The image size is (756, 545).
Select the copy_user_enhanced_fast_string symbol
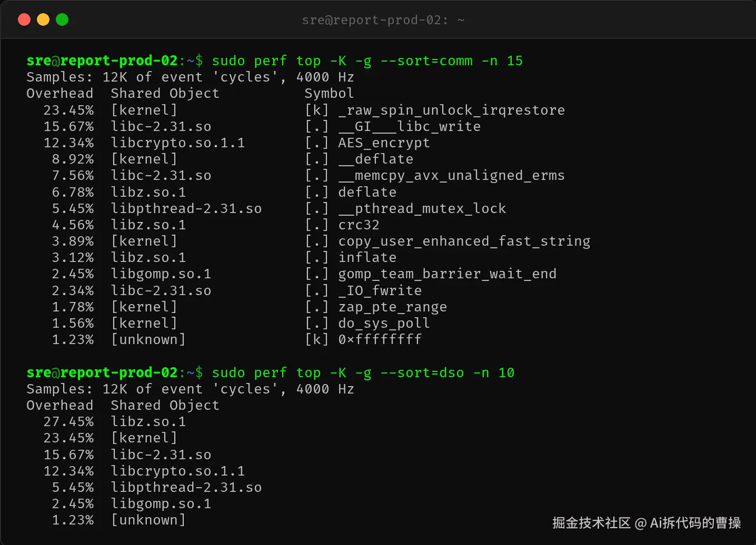coord(464,241)
